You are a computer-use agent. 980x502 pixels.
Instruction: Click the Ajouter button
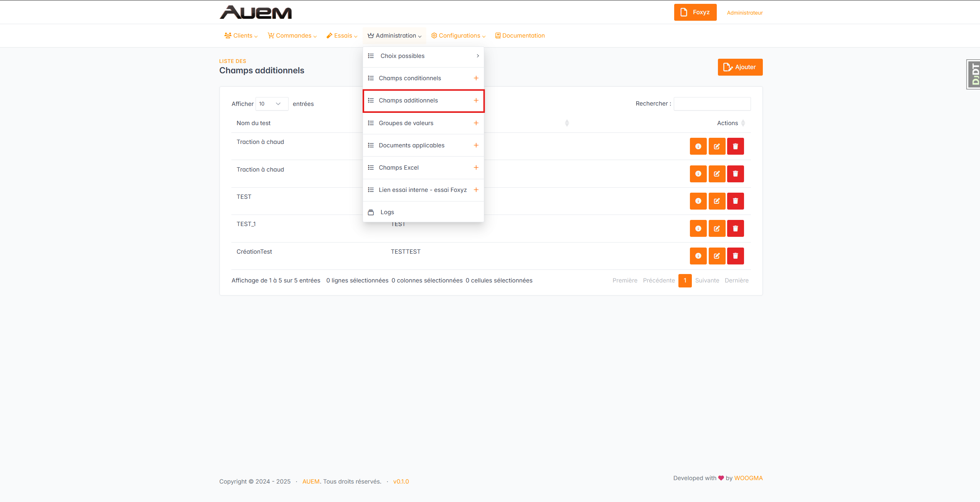(740, 67)
